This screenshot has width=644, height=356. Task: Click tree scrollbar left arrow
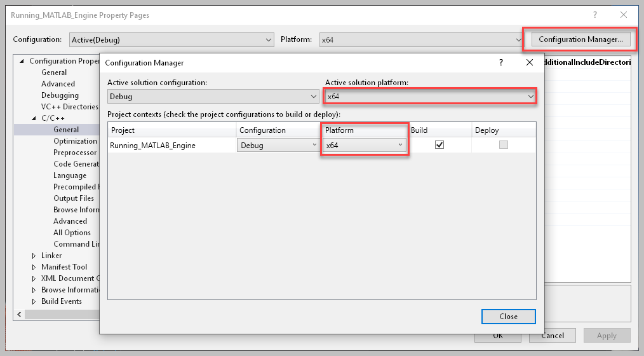19,315
